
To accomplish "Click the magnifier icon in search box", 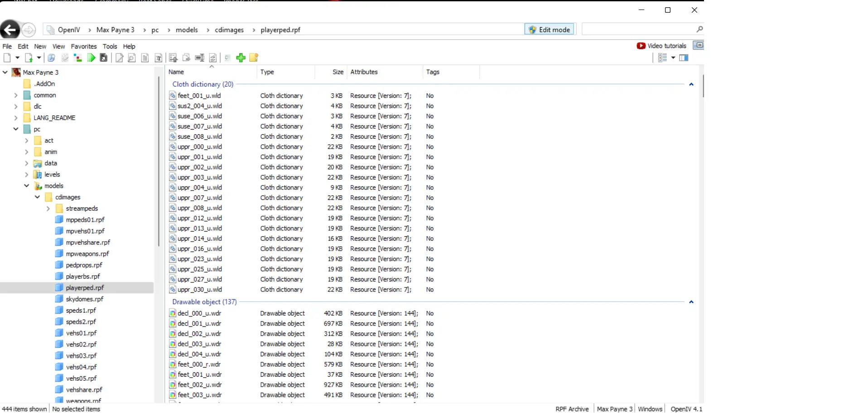I will [699, 29].
